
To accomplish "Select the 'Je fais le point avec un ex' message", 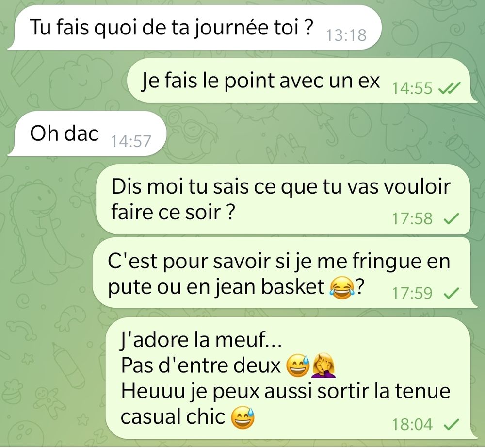I will coord(303,81).
